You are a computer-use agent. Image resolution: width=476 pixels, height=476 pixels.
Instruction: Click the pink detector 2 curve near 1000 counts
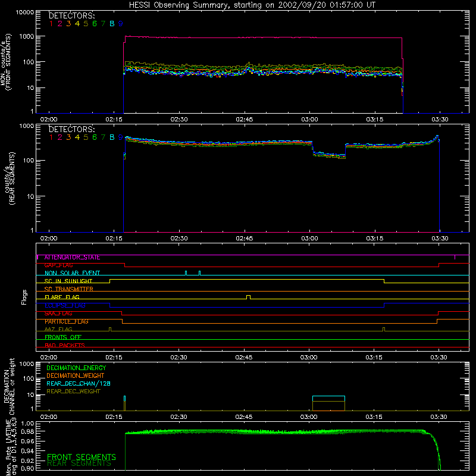coord(262,37)
